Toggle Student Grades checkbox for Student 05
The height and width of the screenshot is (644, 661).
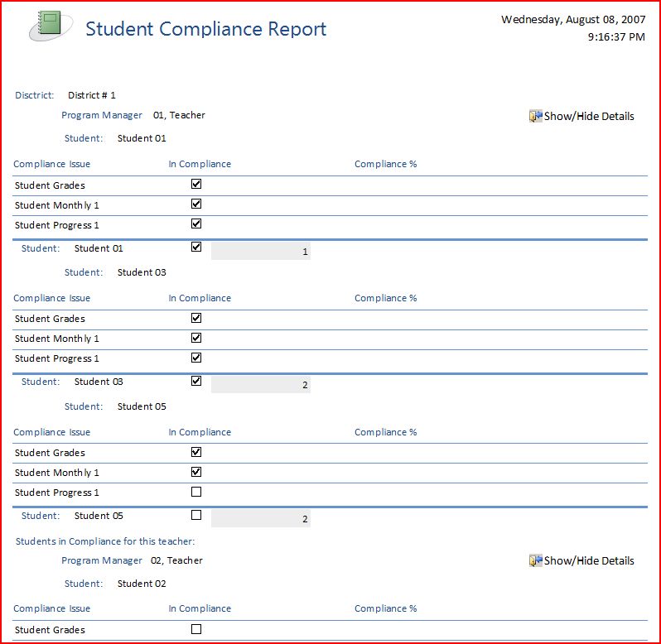click(196, 452)
